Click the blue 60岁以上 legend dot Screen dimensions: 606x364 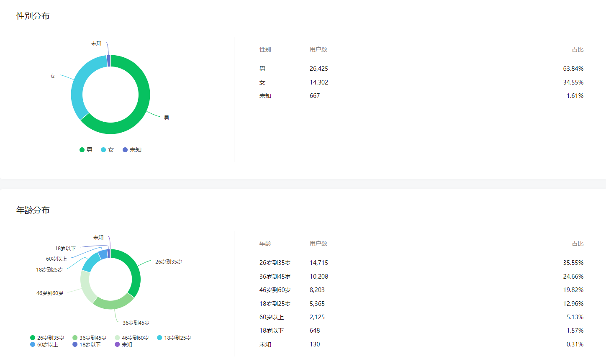(33, 344)
